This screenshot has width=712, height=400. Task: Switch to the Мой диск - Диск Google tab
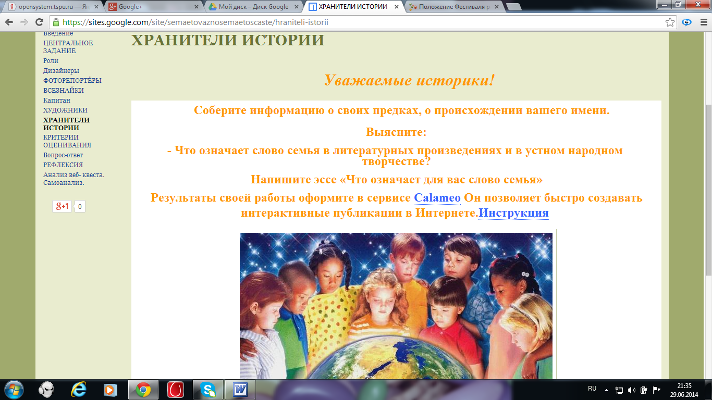pos(253,6)
